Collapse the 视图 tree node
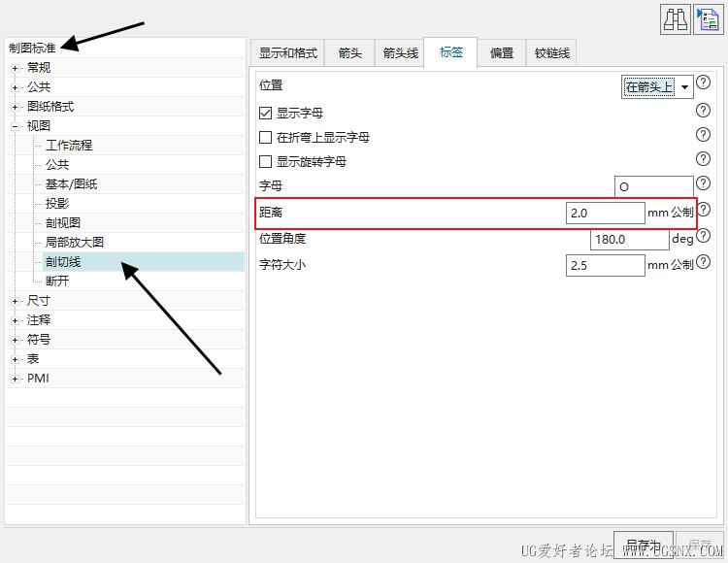This screenshot has height=563, width=728. 15,126
